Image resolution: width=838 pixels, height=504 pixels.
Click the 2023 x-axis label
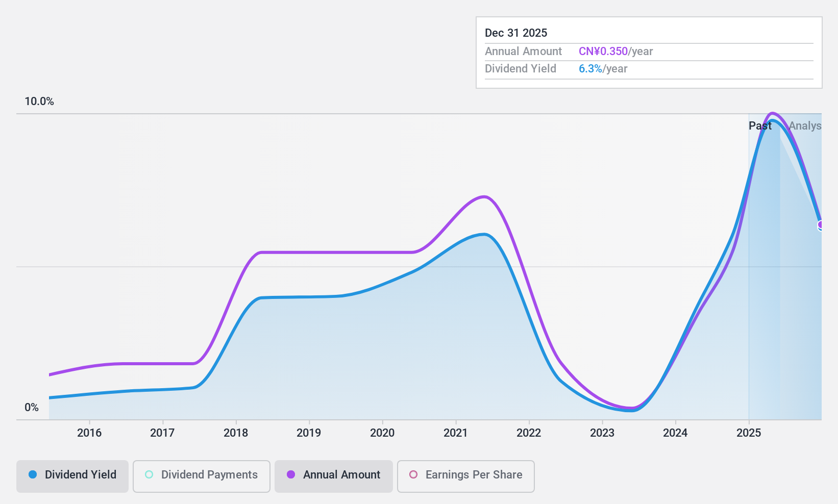(x=602, y=433)
